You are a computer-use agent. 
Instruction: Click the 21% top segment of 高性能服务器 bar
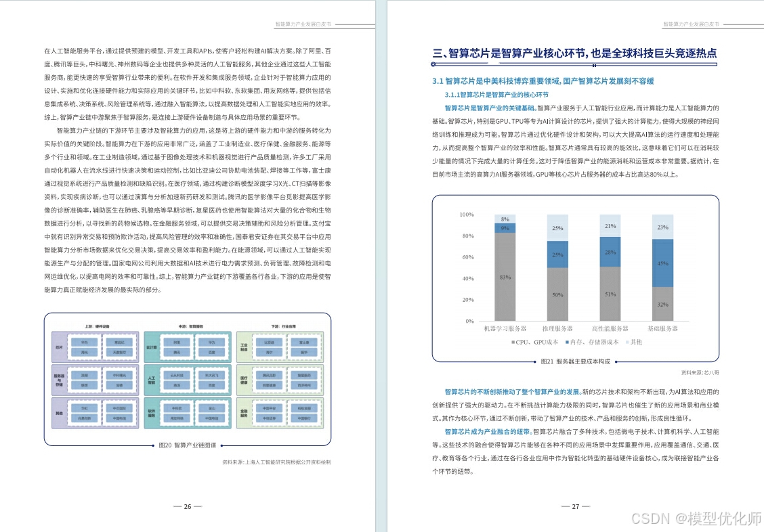610,226
